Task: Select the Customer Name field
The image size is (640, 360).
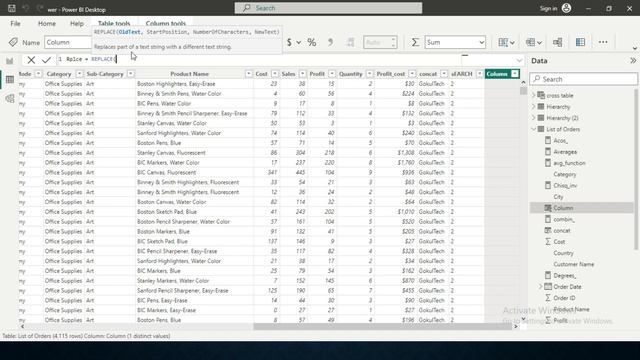Action: click(573, 264)
